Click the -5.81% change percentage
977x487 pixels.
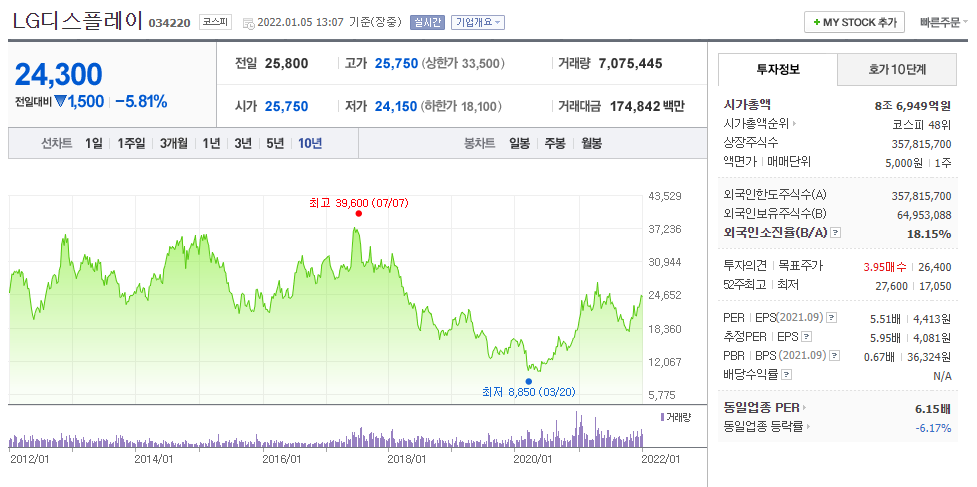click(141, 102)
